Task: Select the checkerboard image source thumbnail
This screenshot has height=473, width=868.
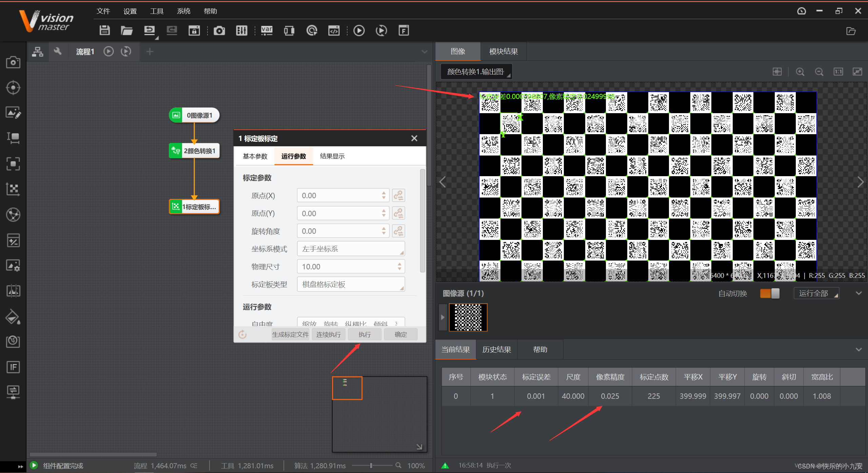Action: [x=468, y=317]
